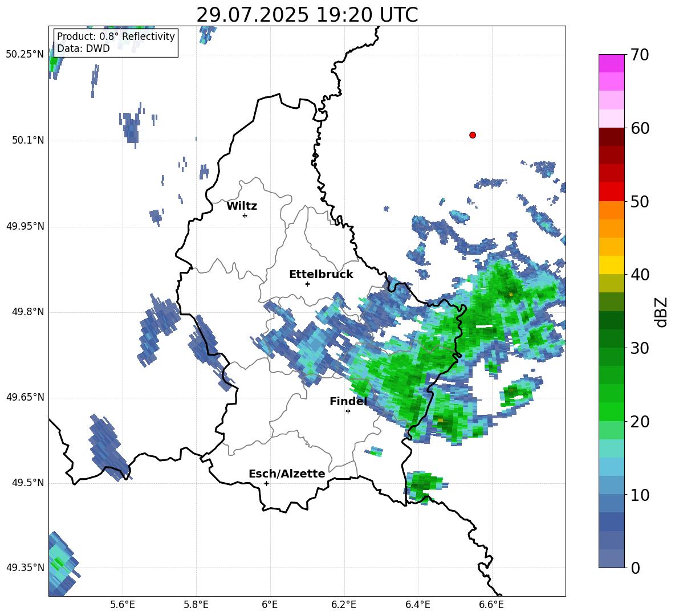
Task: Click the 49.65°N latitude label
Action: tap(25, 397)
